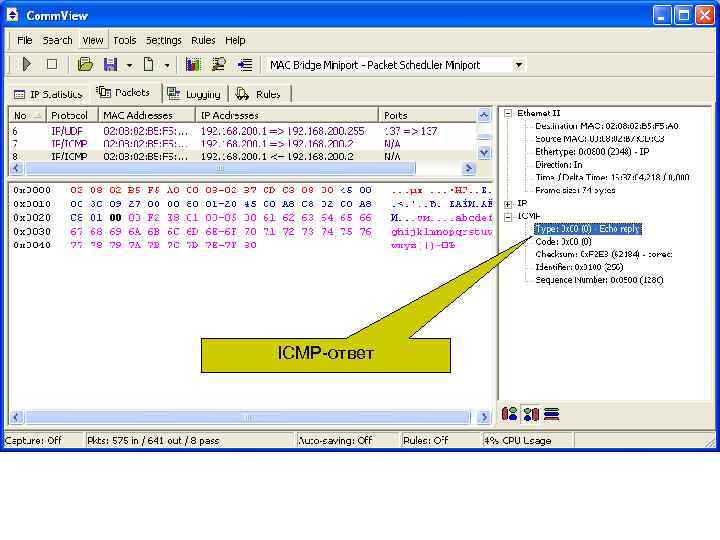Click the Capture: Off status bar entry
The image size is (720, 540).
[x=33, y=440]
